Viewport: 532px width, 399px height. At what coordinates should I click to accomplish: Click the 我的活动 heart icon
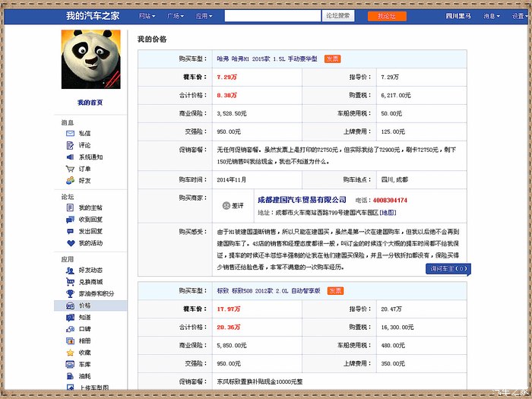70,243
